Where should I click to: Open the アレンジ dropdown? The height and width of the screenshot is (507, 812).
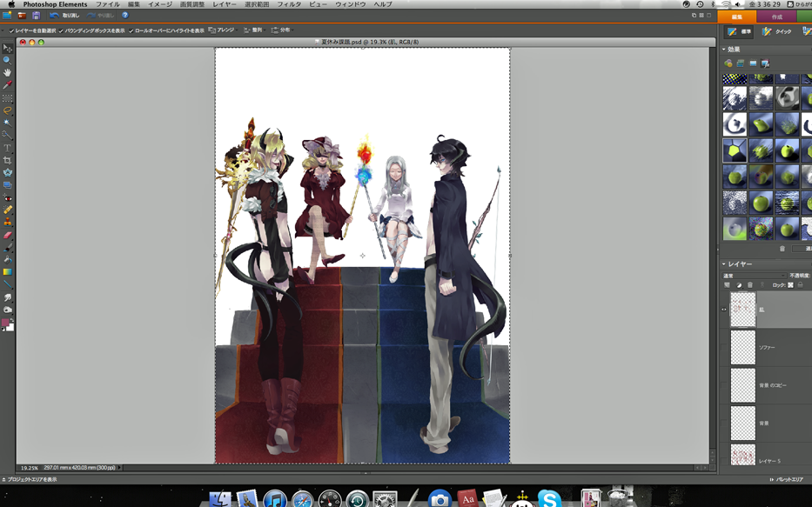223,30
